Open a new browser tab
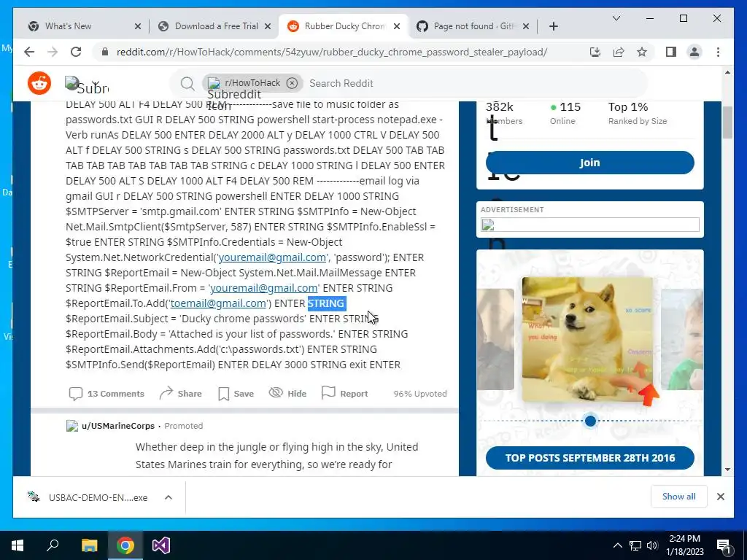 pyautogui.click(x=553, y=27)
